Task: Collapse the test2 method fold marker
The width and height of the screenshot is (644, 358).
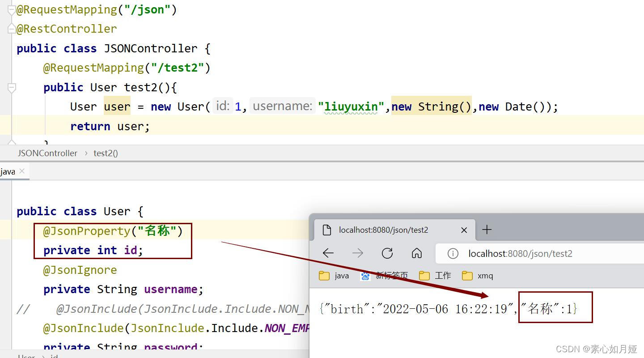Action: (12, 88)
